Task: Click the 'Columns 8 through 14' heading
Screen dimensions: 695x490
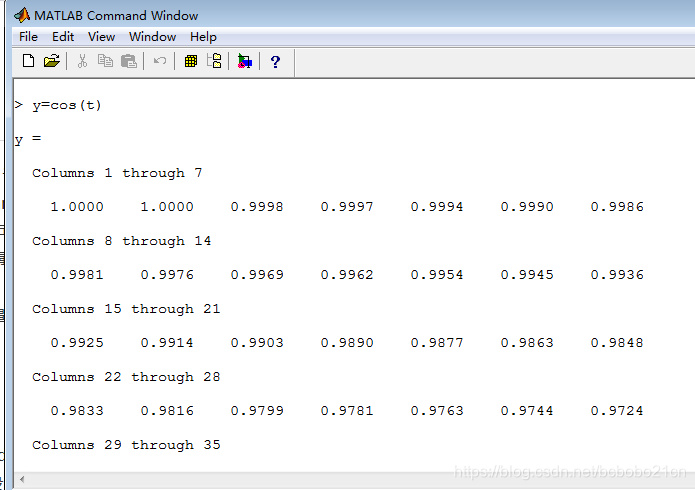Action: click(121, 241)
